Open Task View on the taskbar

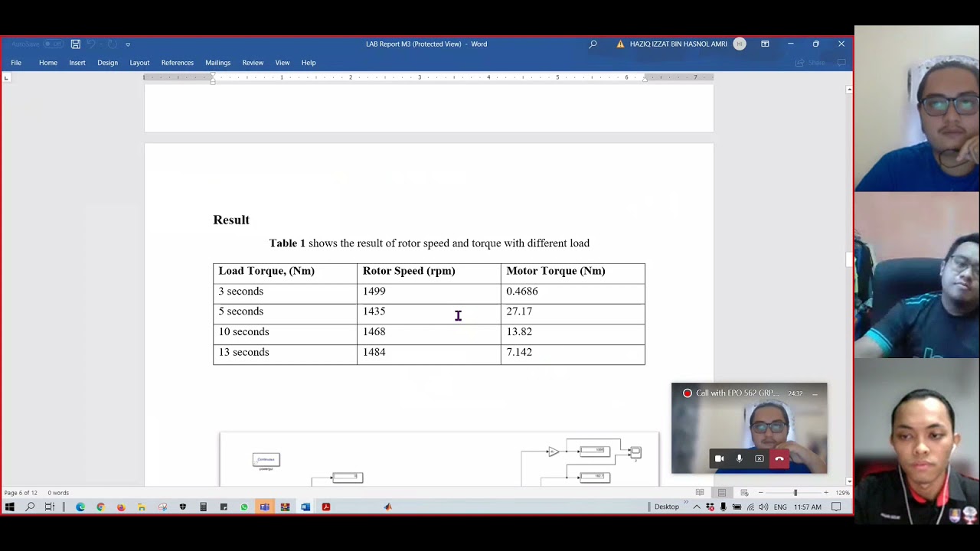point(50,507)
